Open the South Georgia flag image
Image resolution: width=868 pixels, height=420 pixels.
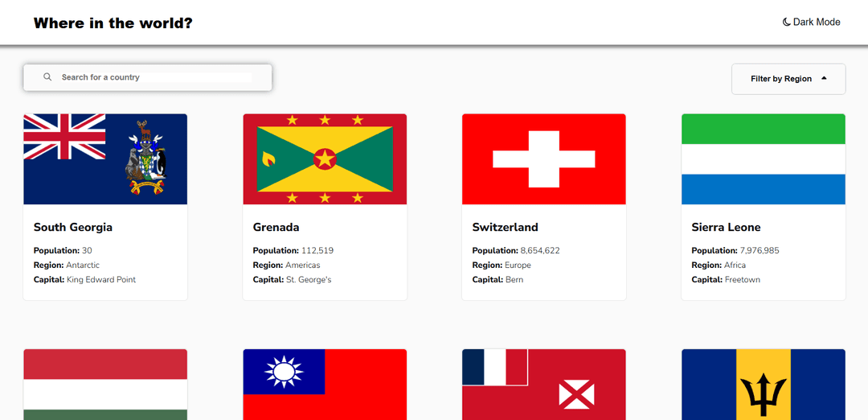pos(105,159)
